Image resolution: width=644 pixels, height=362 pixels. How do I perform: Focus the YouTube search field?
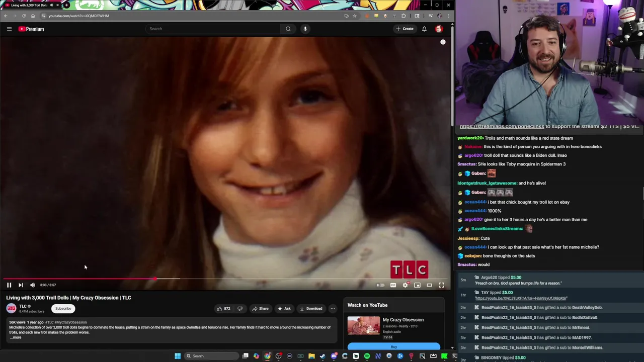click(213, 29)
